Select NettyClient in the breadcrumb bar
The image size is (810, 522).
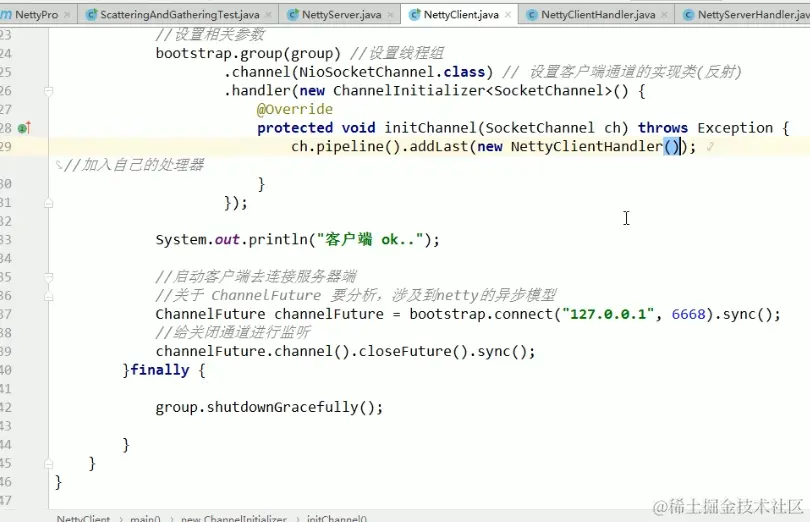pos(83,518)
